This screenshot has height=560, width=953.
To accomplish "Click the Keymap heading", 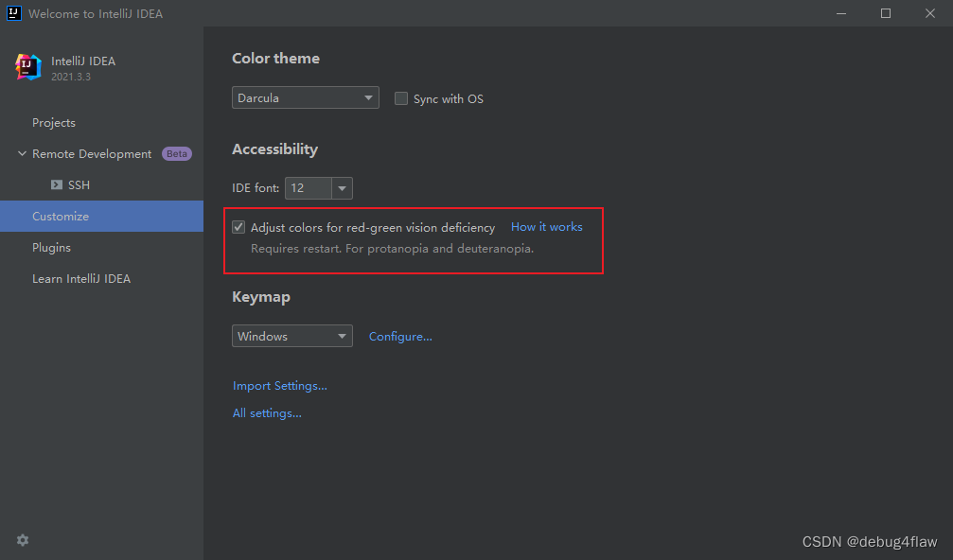I will pyautogui.click(x=261, y=297).
